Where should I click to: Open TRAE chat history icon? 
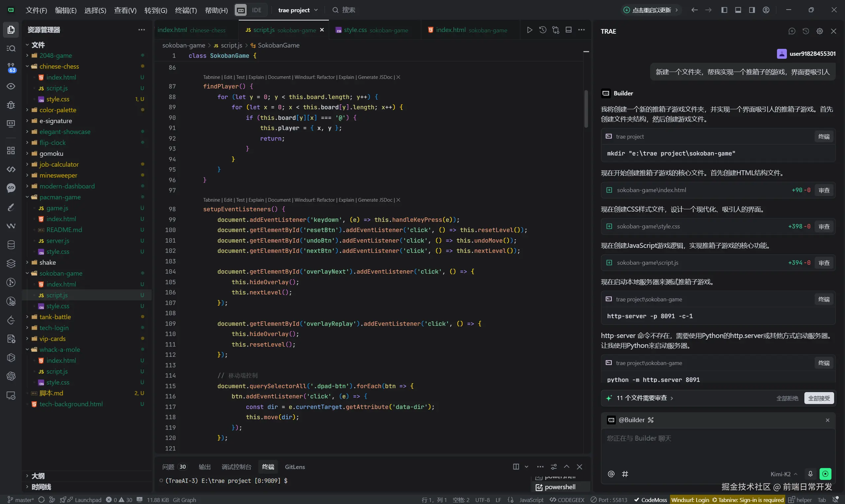tap(806, 31)
